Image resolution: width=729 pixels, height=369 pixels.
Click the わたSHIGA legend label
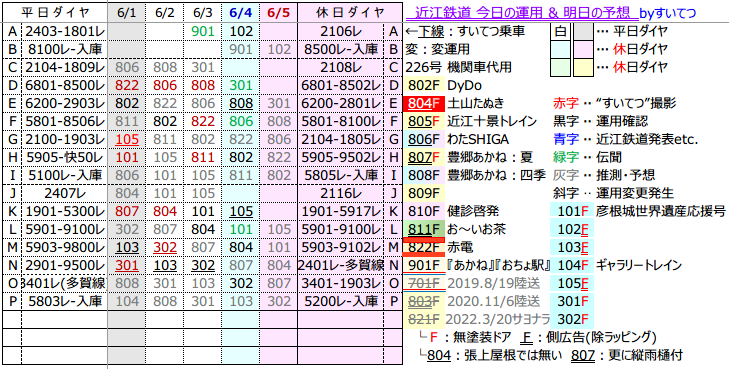[x=478, y=139]
